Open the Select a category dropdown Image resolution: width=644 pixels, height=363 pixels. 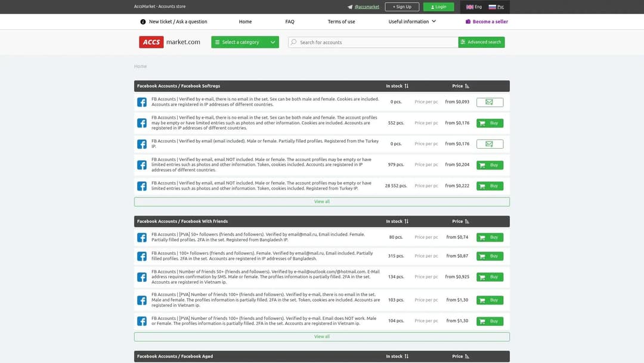click(244, 42)
